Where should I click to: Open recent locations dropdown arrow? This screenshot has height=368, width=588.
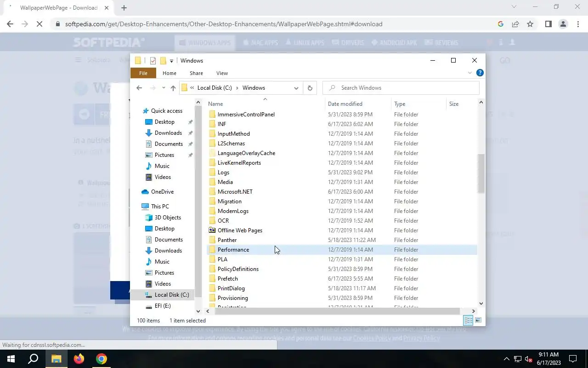163,88
